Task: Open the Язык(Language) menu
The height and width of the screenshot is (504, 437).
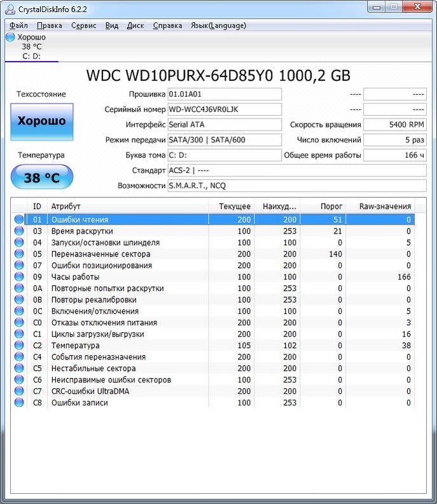Action: tap(219, 25)
